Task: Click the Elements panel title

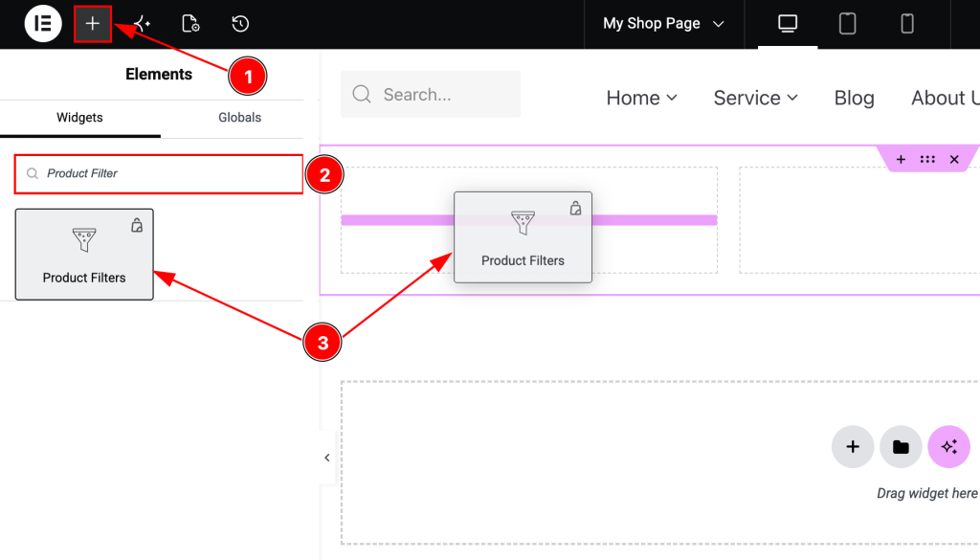Action: point(159,75)
